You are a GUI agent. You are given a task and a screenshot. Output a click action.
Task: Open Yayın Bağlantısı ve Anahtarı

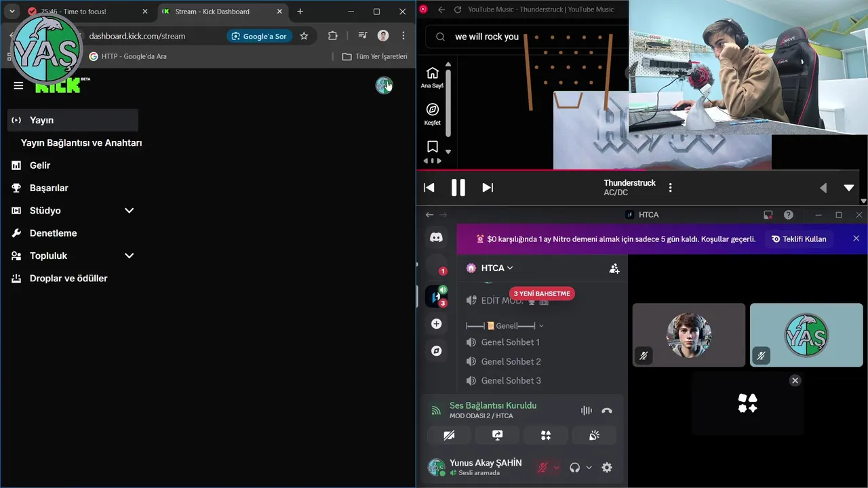point(81,143)
